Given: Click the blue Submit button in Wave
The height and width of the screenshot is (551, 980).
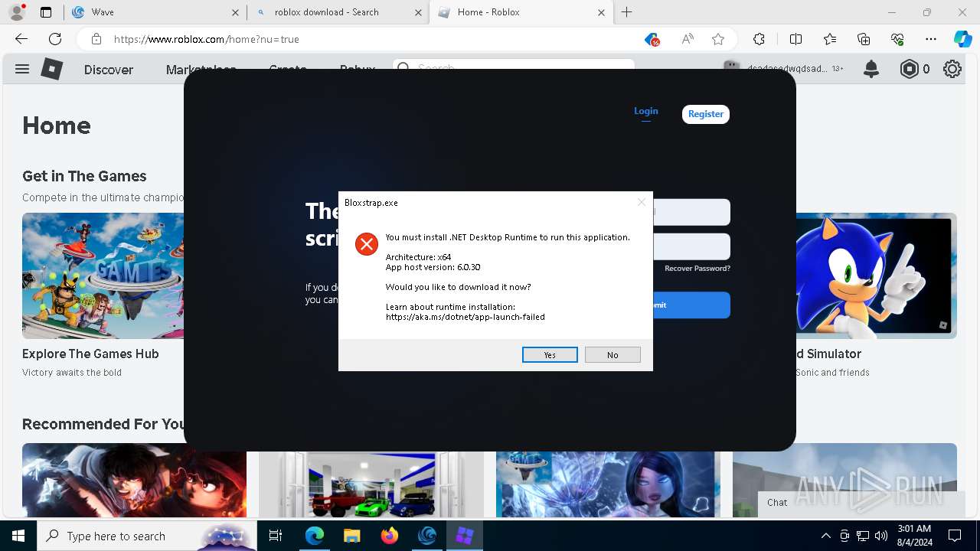Looking at the screenshot, I should [x=691, y=305].
